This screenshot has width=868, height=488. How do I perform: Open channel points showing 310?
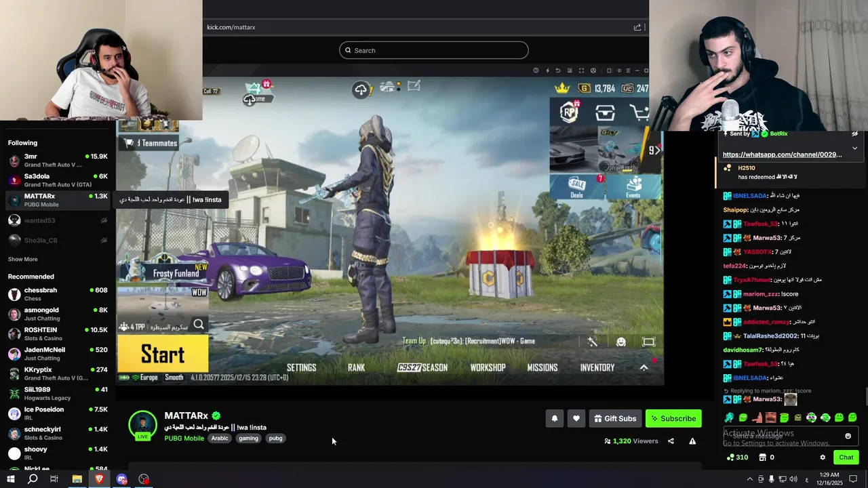pos(737,457)
